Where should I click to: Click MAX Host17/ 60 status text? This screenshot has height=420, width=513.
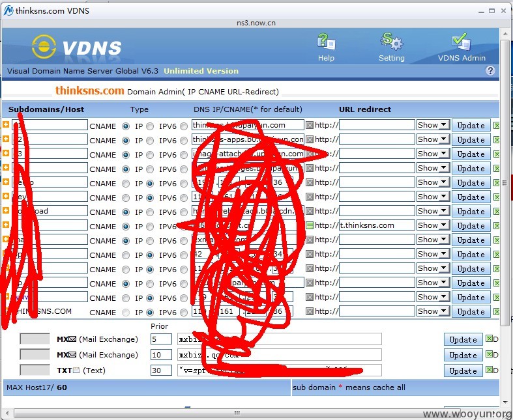tap(37, 387)
